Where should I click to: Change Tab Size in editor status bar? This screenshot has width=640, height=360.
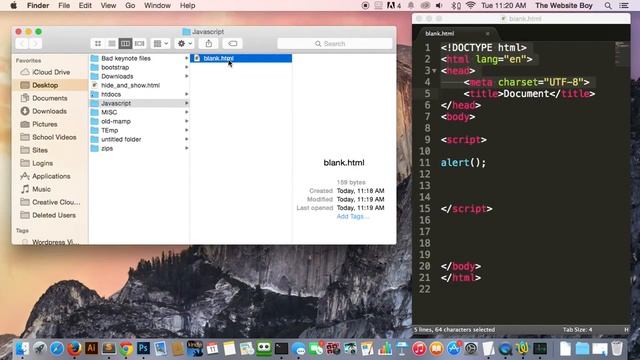(577, 329)
